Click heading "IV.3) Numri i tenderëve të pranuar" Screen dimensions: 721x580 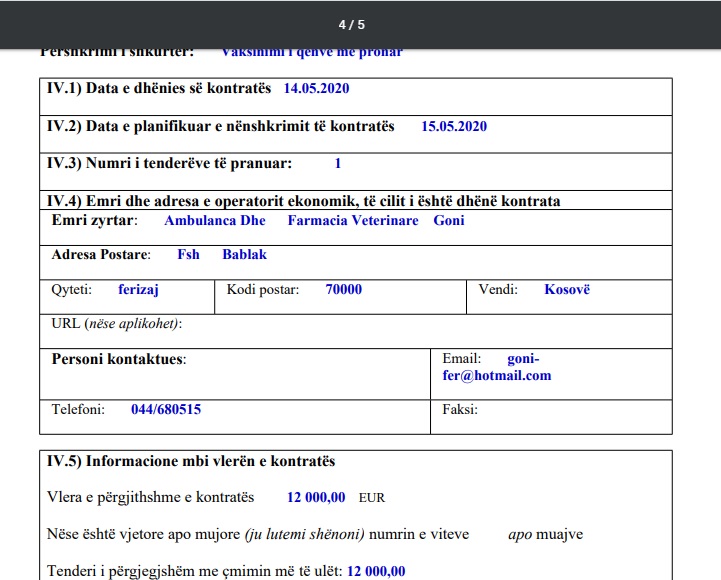click(x=169, y=163)
